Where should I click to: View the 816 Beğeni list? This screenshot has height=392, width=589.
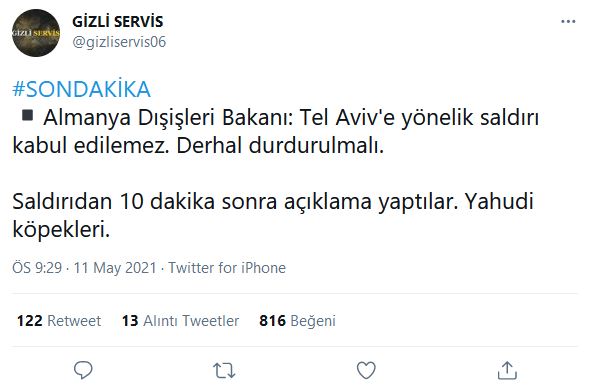(297, 321)
